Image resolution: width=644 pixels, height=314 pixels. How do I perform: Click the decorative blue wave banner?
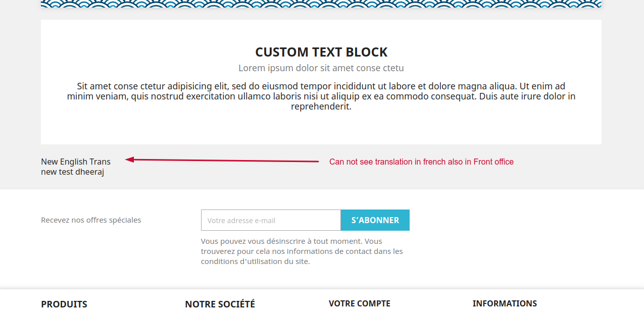[321, 4]
